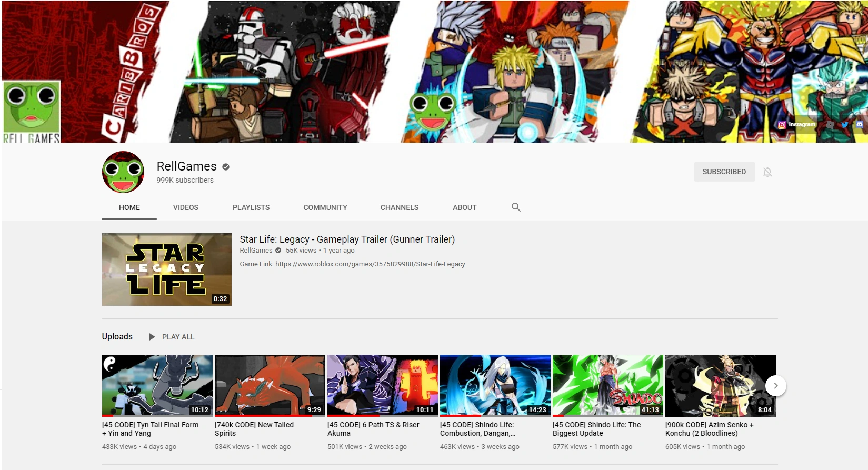
Task: Click the 0:32 duration badge on the trailer
Action: coord(220,299)
